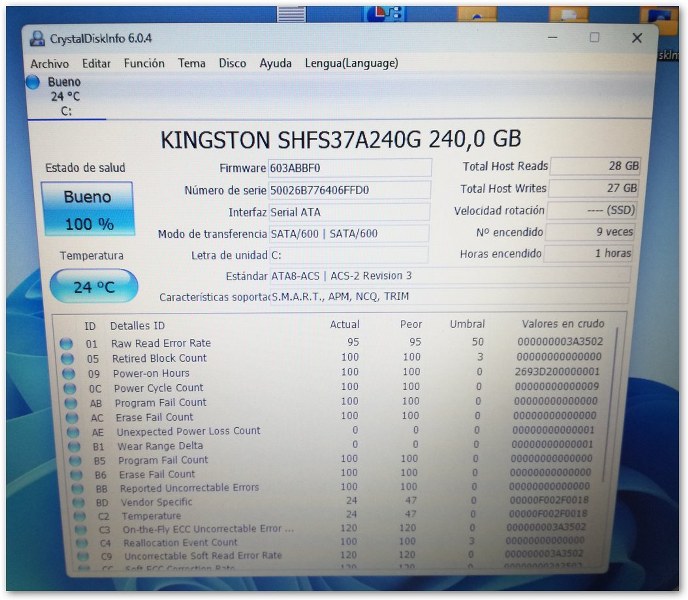Click status orb of Uncorrectable Soft Read Error Rate row

pos(83,557)
